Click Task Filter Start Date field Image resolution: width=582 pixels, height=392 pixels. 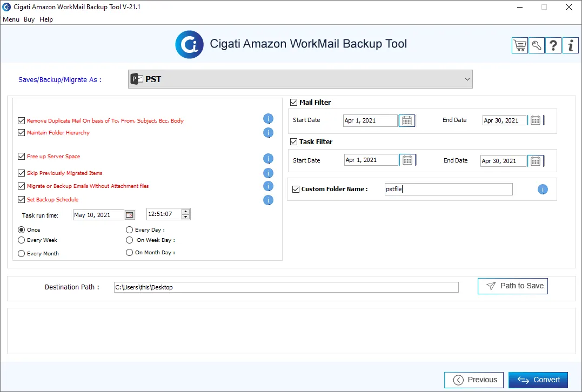coord(371,160)
